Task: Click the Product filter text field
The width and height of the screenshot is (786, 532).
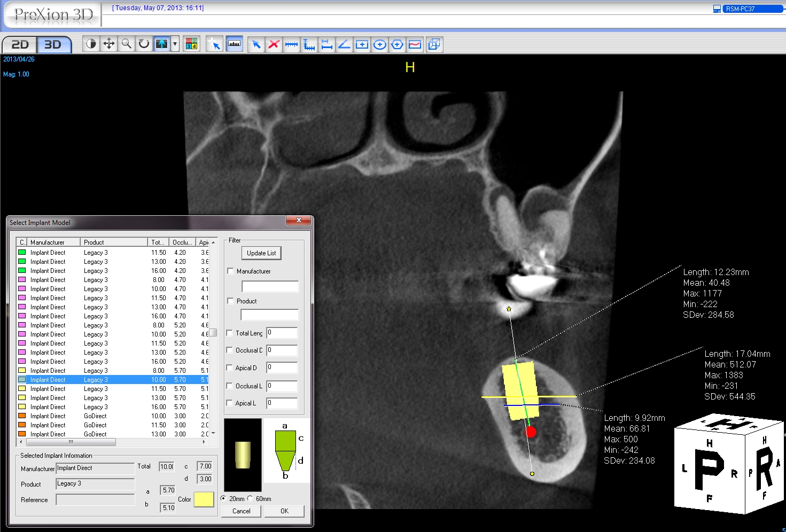Action: pos(270,315)
